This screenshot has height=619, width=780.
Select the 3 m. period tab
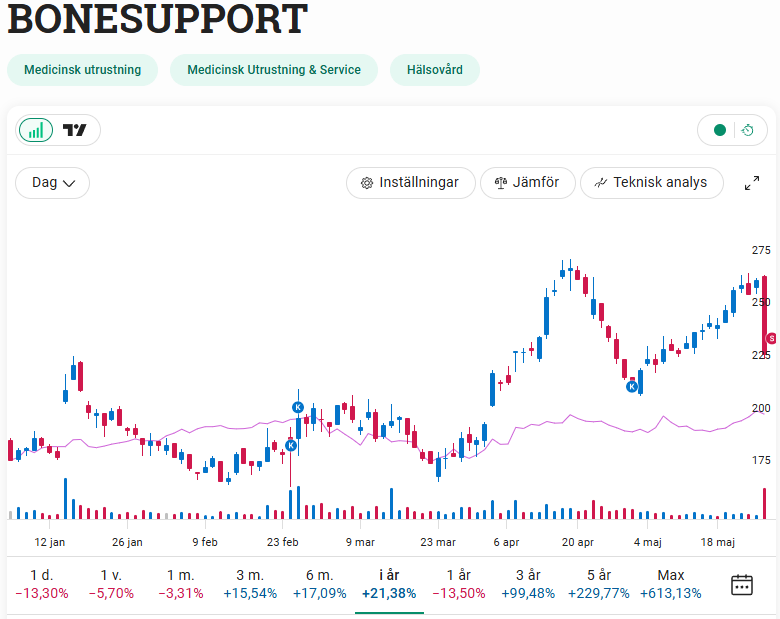[250, 584]
